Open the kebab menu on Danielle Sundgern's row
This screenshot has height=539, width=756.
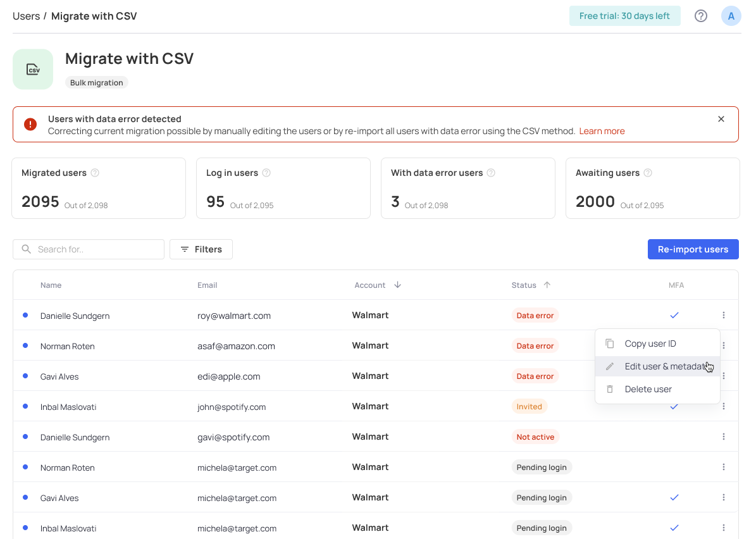click(723, 314)
